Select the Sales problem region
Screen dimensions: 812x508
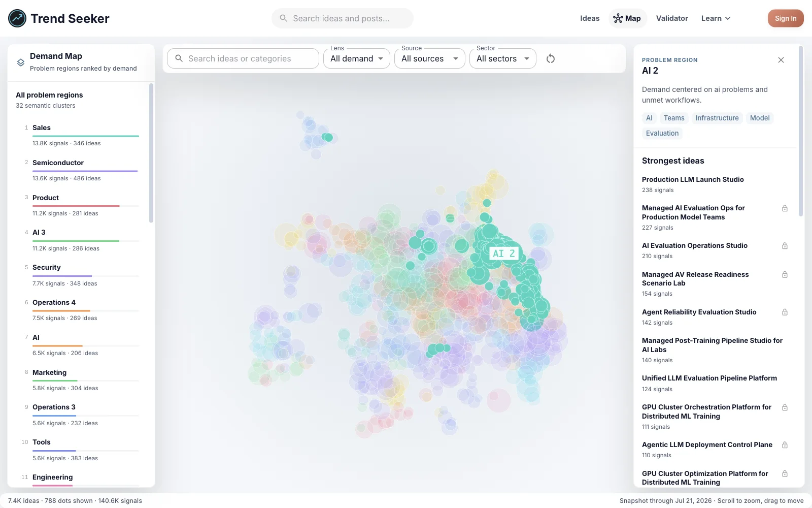[x=81, y=135]
